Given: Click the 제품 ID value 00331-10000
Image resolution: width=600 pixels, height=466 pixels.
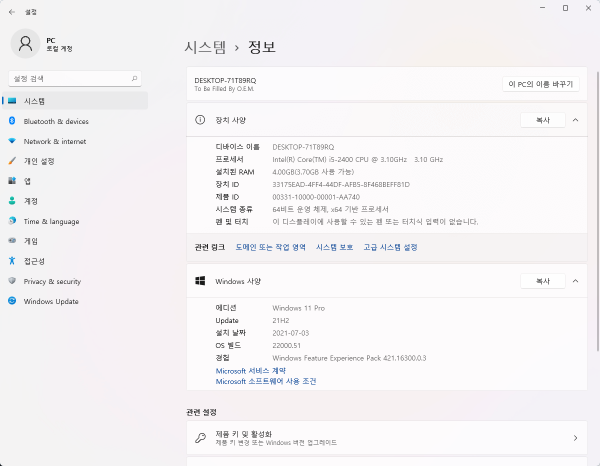Looking at the screenshot, I should [316, 197].
